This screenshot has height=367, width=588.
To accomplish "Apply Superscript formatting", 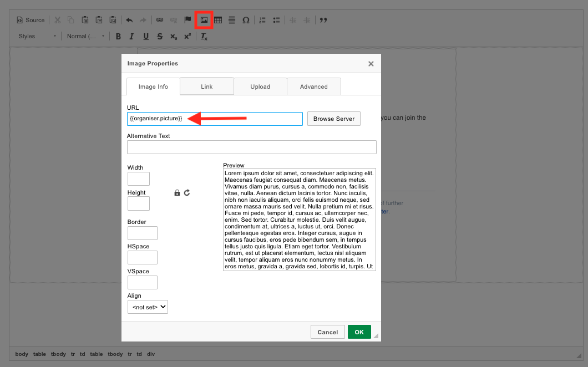I will click(187, 37).
